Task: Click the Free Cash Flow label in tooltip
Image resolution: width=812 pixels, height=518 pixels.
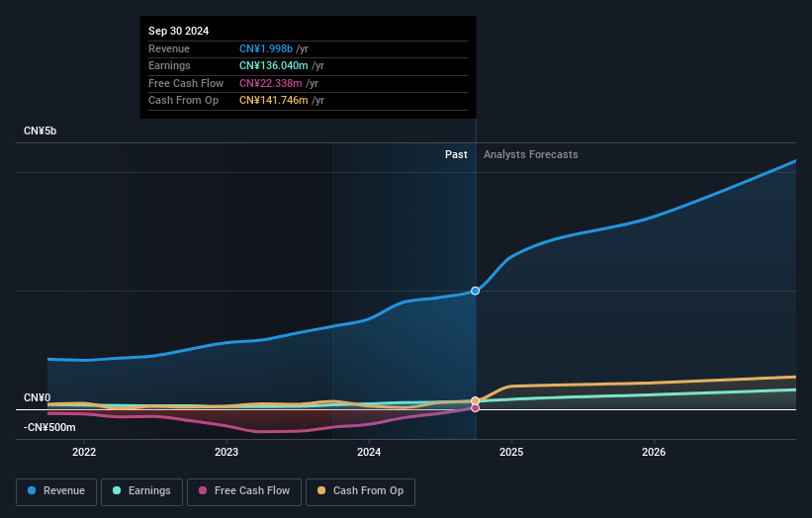Action: (186, 83)
